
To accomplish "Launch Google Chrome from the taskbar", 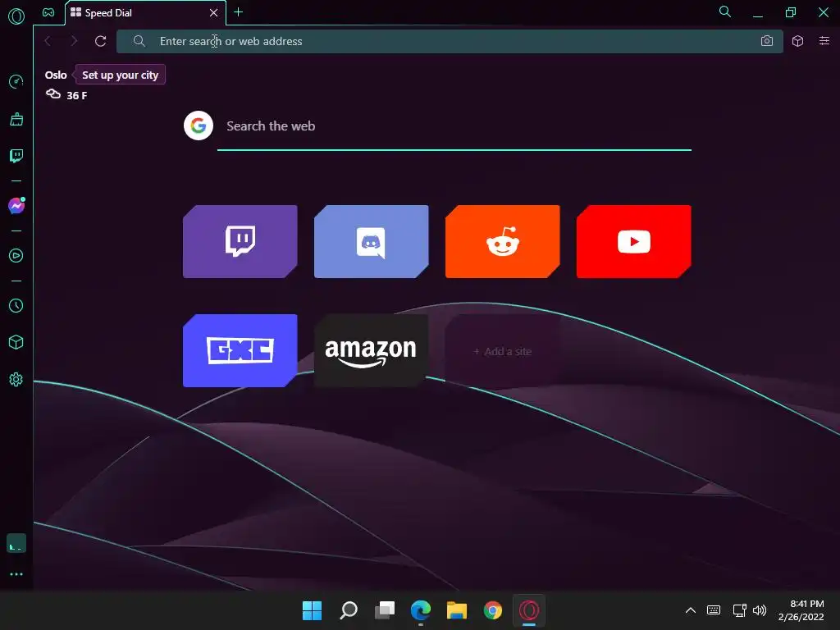I will click(x=493, y=610).
